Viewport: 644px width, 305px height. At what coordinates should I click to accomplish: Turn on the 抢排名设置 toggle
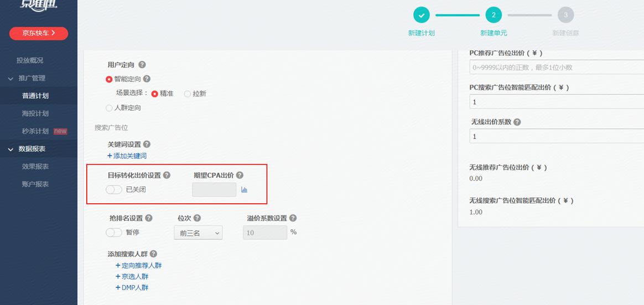114,233
